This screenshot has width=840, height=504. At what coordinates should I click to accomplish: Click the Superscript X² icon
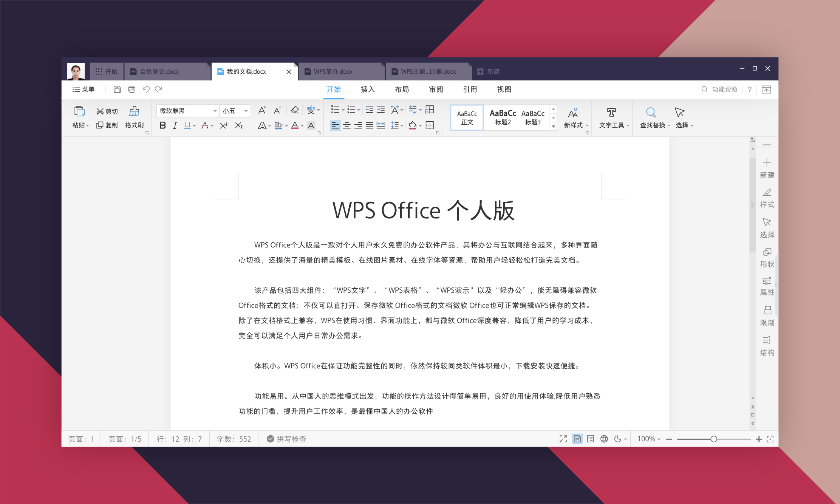point(224,125)
